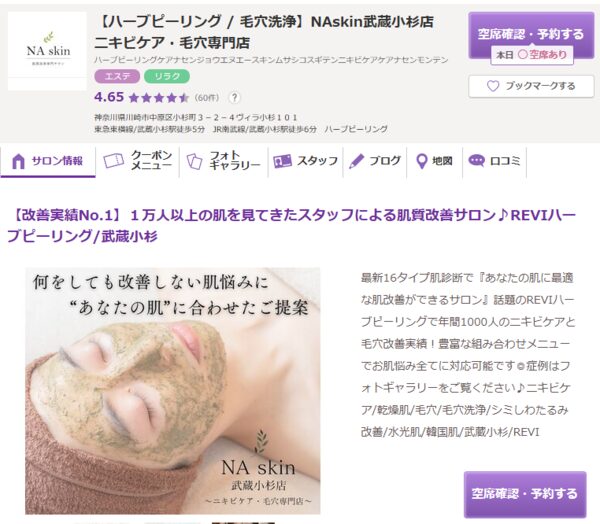Click the blog pencil icon
The height and width of the screenshot is (524, 600).
356,161
